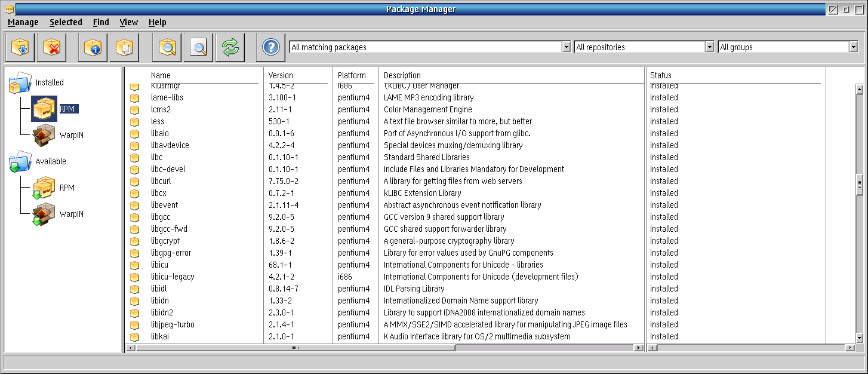Click the search file magnifier icon
The image size is (868, 374).
(198, 47)
